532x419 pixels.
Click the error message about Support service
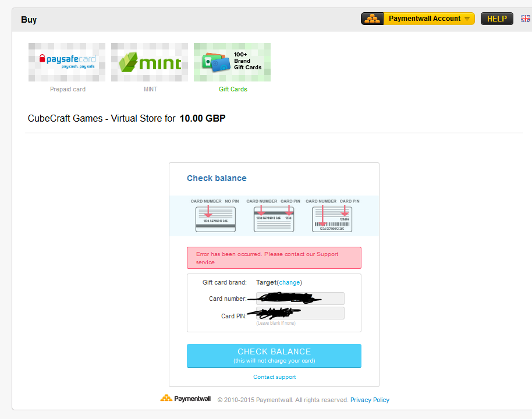coord(274,258)
